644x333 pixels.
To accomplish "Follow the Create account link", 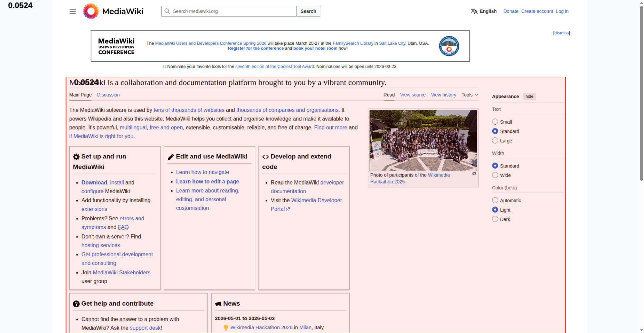I will [x=537, y=11].
